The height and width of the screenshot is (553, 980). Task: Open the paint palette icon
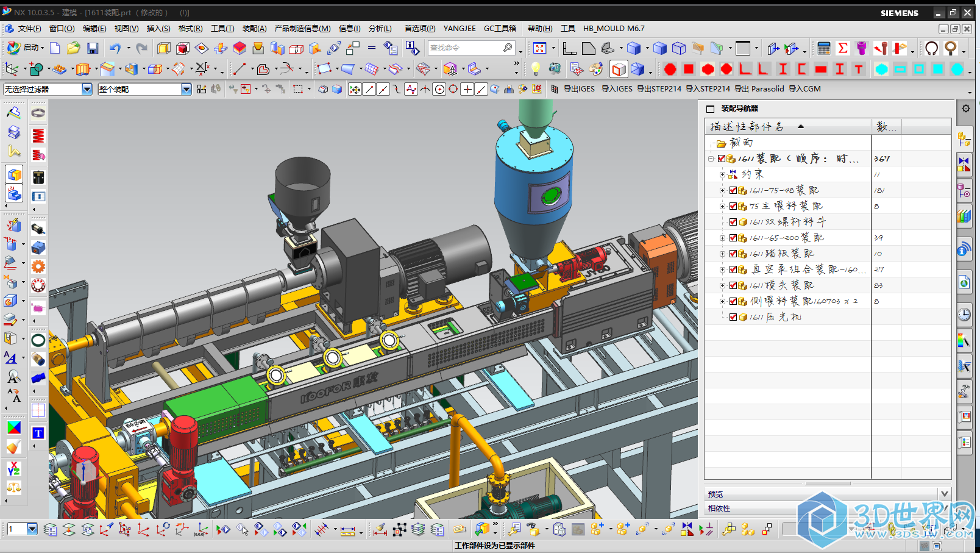tap(595, 69)
